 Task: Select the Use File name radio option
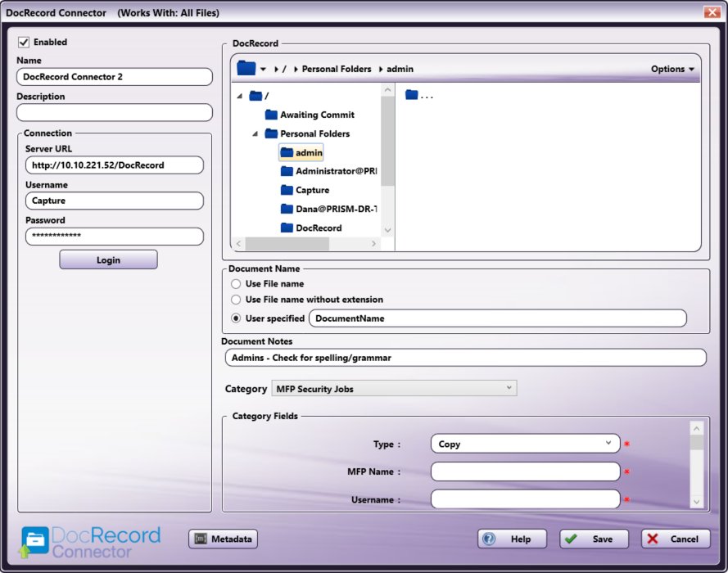236,284
